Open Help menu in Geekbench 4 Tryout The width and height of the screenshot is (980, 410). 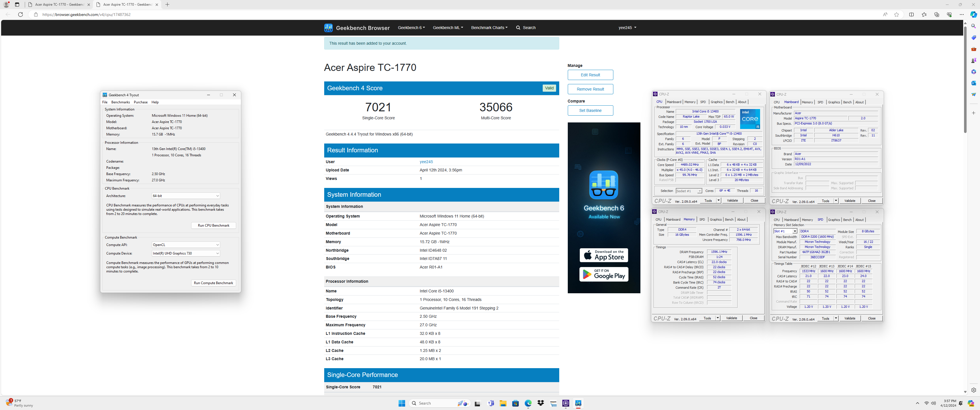155,102
